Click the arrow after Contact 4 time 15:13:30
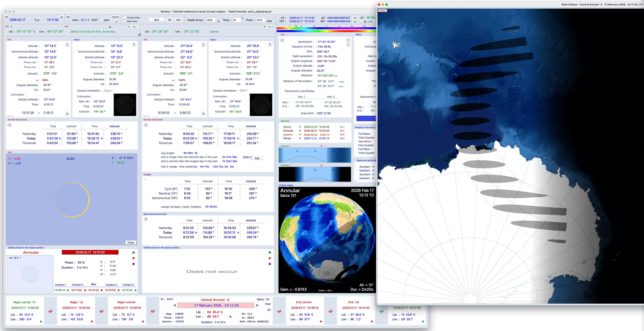The width and height of the screenshot is (644, 331). [136, 290]
